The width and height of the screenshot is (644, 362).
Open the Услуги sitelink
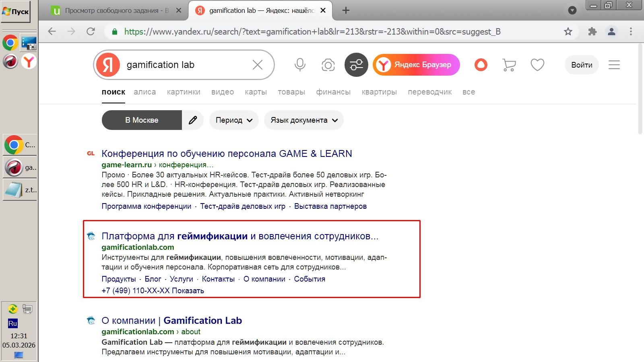click(182, 279)
